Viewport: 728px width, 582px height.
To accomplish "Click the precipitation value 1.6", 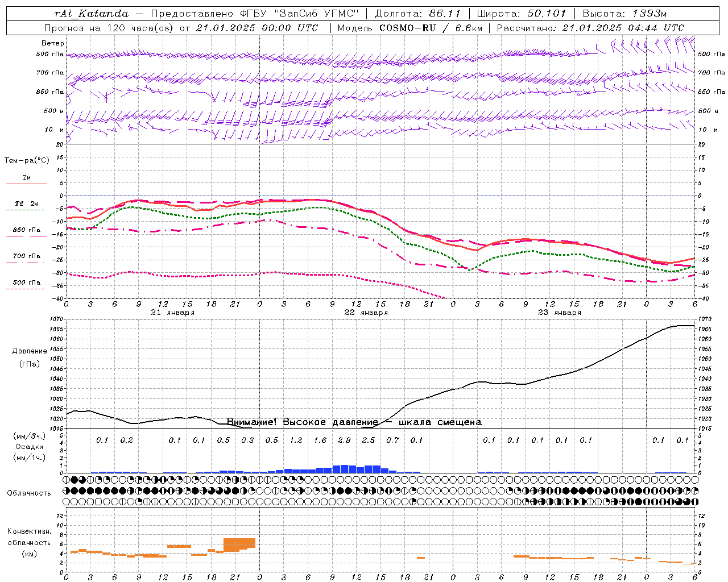I will 320,440.
